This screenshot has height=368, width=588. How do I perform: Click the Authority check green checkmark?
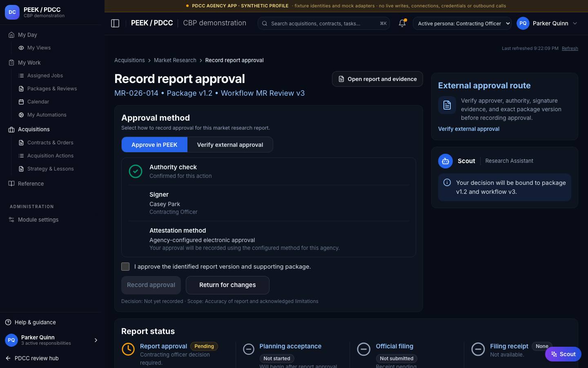136,171
